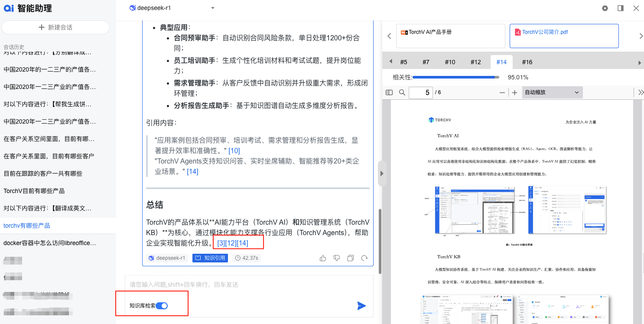Send the message with the paper plane icon

click(x=361, y=306)
